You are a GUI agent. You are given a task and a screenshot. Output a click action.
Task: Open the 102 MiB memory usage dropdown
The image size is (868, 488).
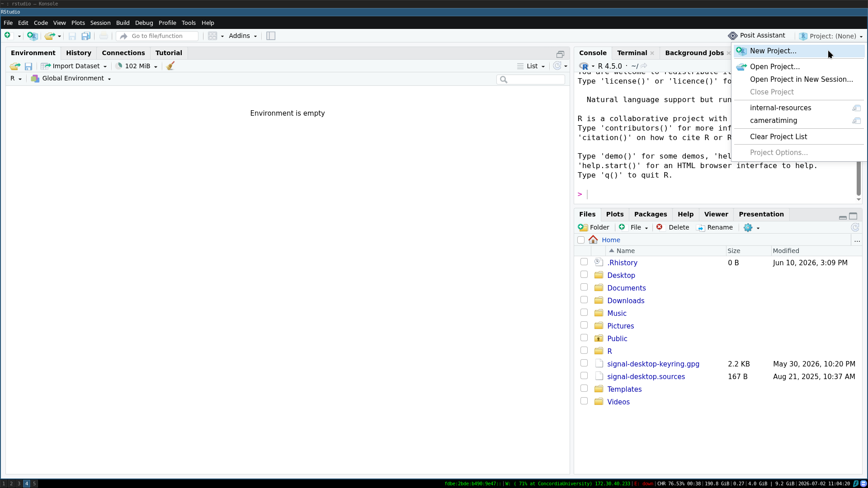(137, 66)
